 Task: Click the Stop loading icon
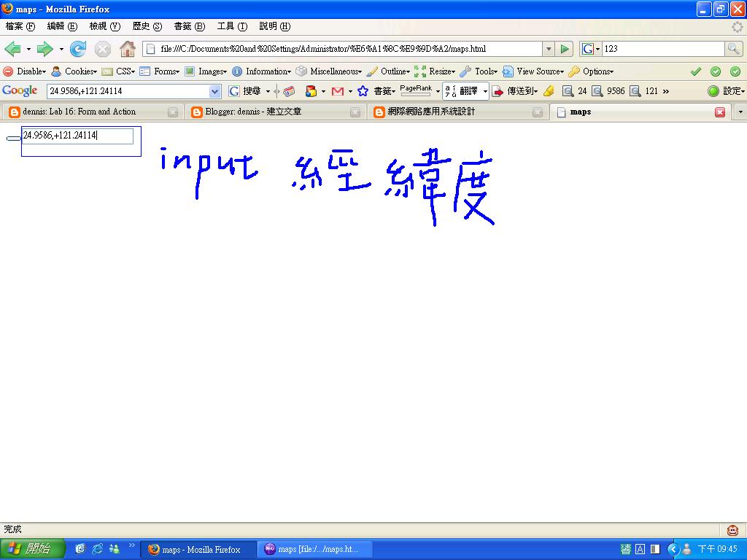102,49
